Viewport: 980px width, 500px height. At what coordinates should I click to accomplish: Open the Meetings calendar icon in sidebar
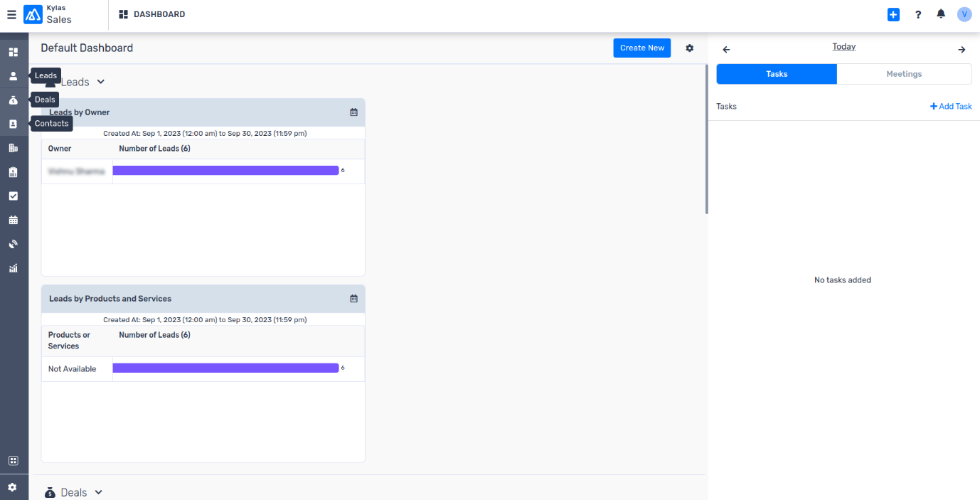pyautogui.click(x=13, y=220)
